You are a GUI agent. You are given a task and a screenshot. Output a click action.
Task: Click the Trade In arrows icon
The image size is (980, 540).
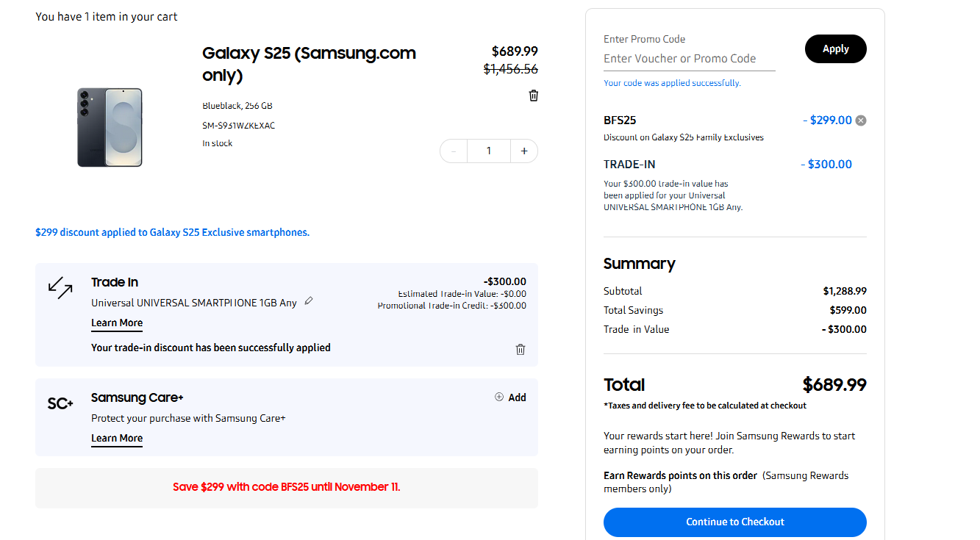pos(60,287)
